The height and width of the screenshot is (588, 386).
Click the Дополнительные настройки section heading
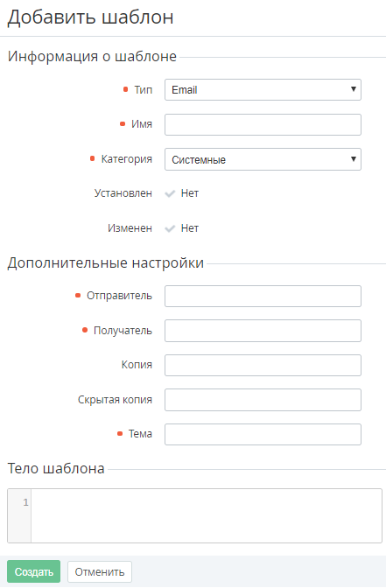tap(105, 262)
